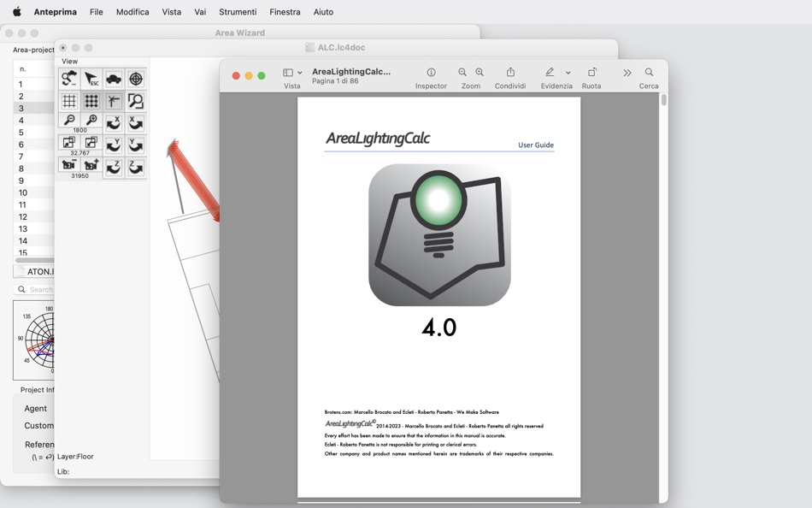Select row 8 in Area Wizard list
Image resolution: width=812 pixels, height=508 pixels.
click(x=33, y=168)
